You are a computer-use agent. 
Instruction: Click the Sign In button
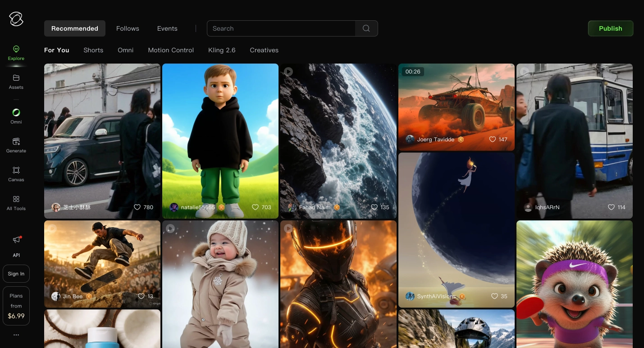[x=16, y=274]
